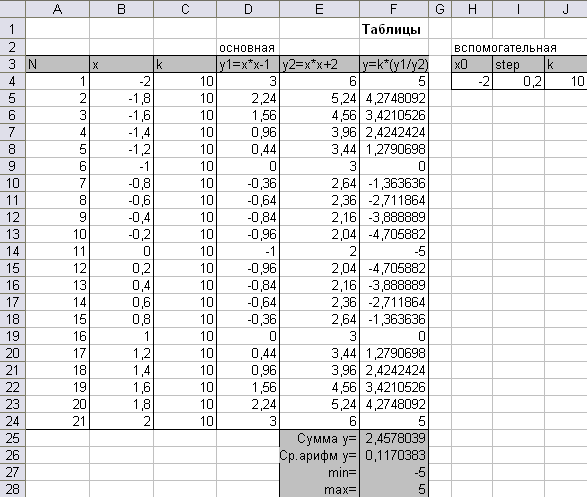Select row 25 header
This screenshot has width=587, height=497.
tap(12, 438)
